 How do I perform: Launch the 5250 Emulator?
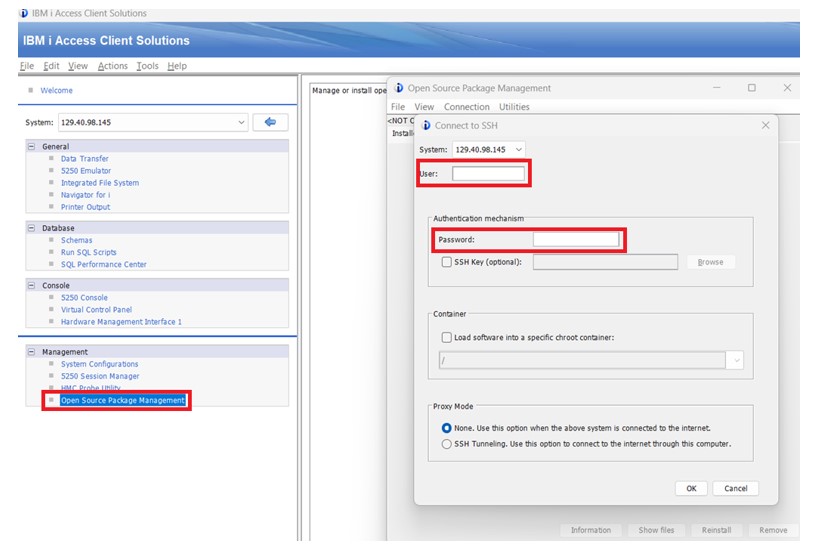pyautogui.click(x=86, y=171)
